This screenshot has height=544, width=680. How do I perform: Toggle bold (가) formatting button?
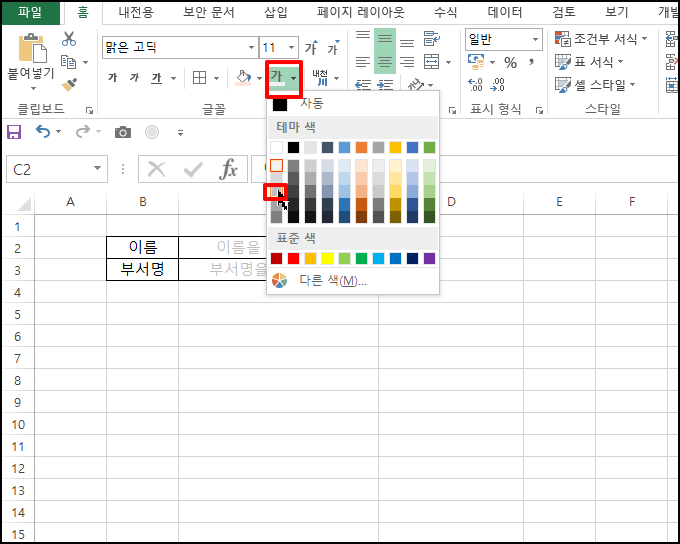click(113, 78)
